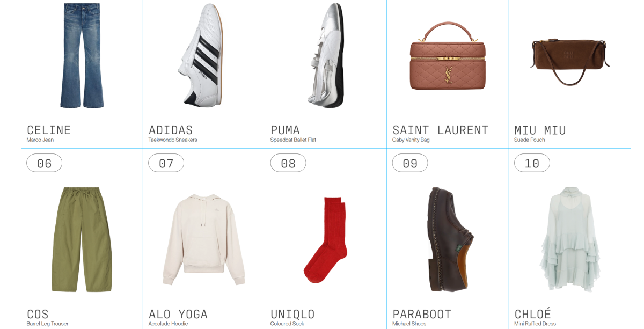The width and height of the screenshot is (644, 329).
Task: Open the Paraboot Michael Shoes product photo
Action: coord(448,239)
